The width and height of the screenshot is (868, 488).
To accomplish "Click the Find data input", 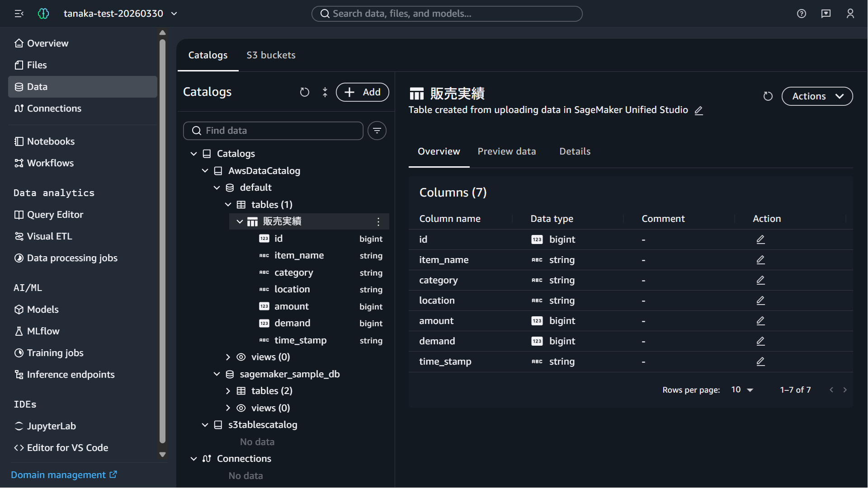I will pyautogui.click(x=273, y=131).
